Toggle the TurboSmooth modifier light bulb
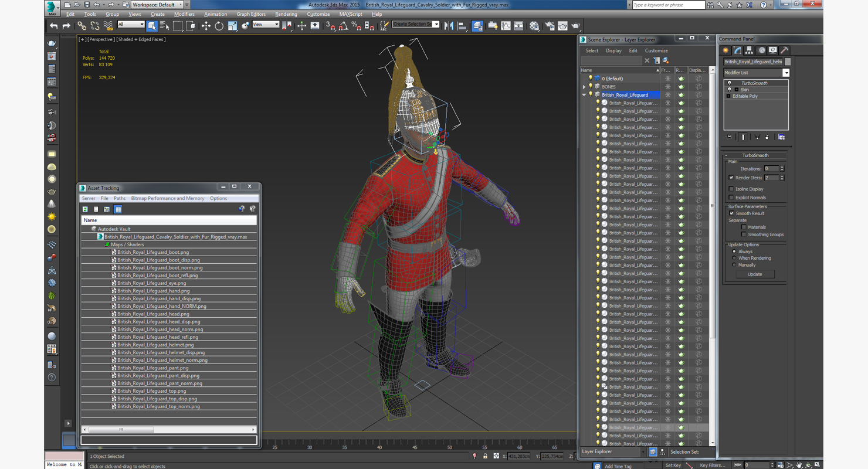Viewport: 868px width, 469px height. (x=730, y=83)
